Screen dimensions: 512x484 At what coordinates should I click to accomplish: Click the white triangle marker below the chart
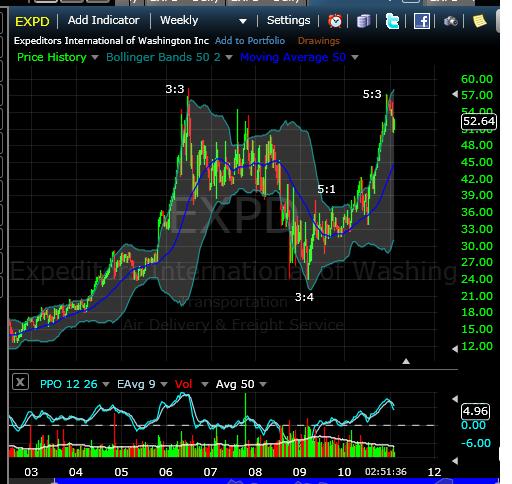click(406, 361)
